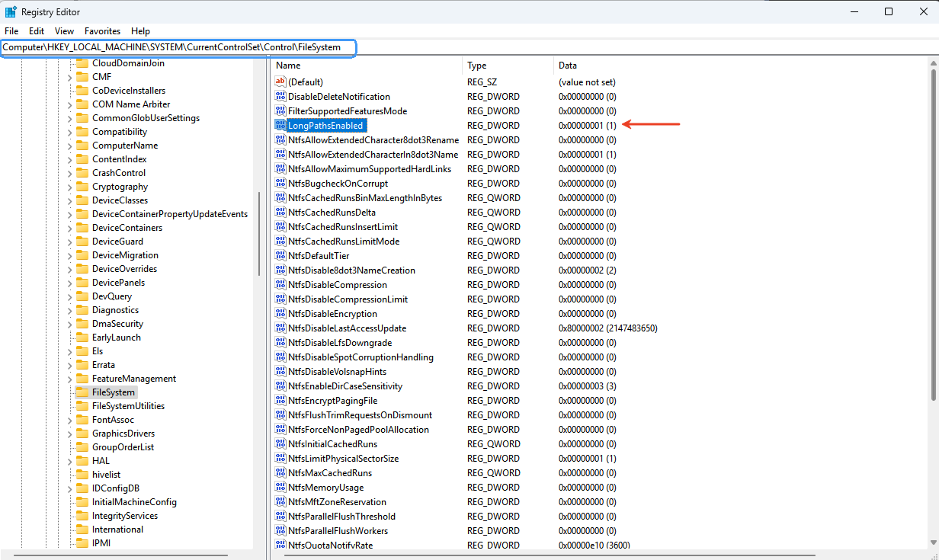Click the data 0x80000002 (2147483650)

pyautogui.click(x=607, y=328)
